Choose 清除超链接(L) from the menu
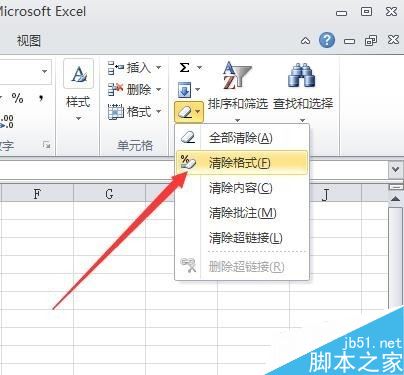The width and height of the screenshot is (404, 375). point(242,238)
